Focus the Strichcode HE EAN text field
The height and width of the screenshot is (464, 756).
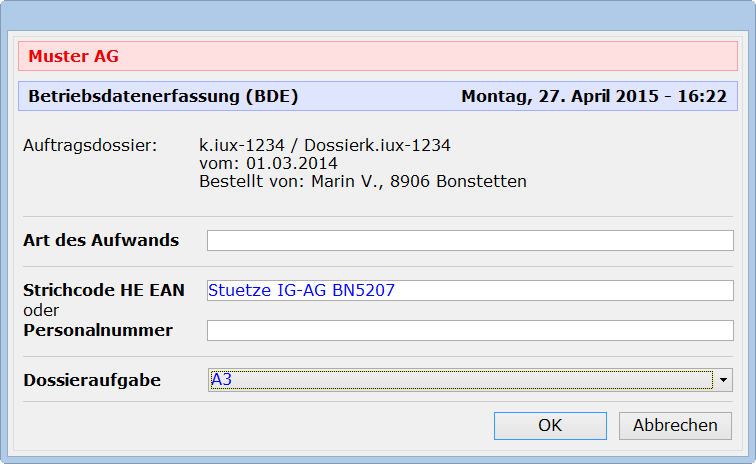pyautogui.click(x=470, y=291)
